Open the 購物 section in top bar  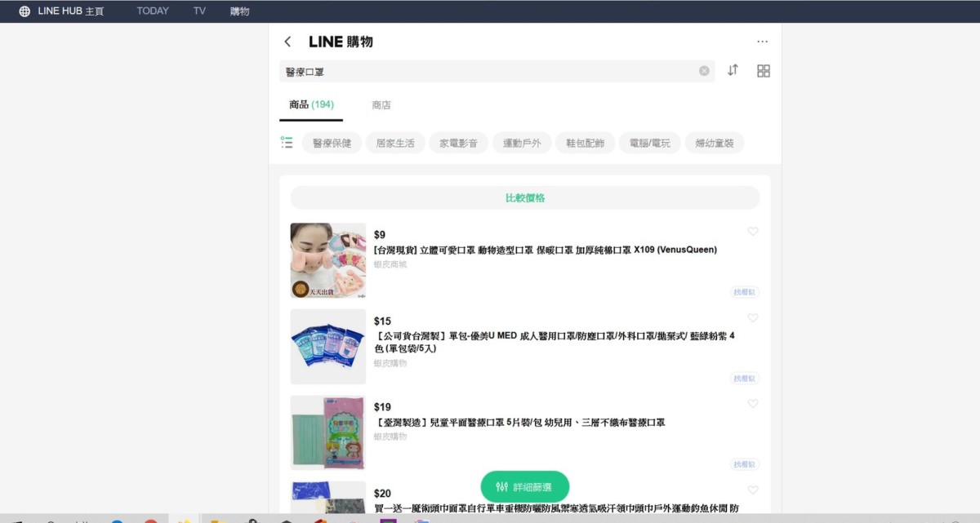click(x=239, y=11)
